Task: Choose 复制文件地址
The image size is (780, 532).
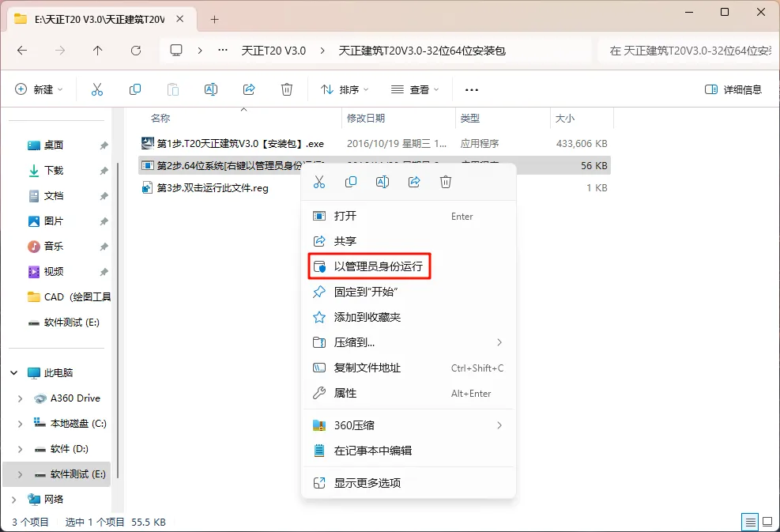Action: [x=408, y=368]
